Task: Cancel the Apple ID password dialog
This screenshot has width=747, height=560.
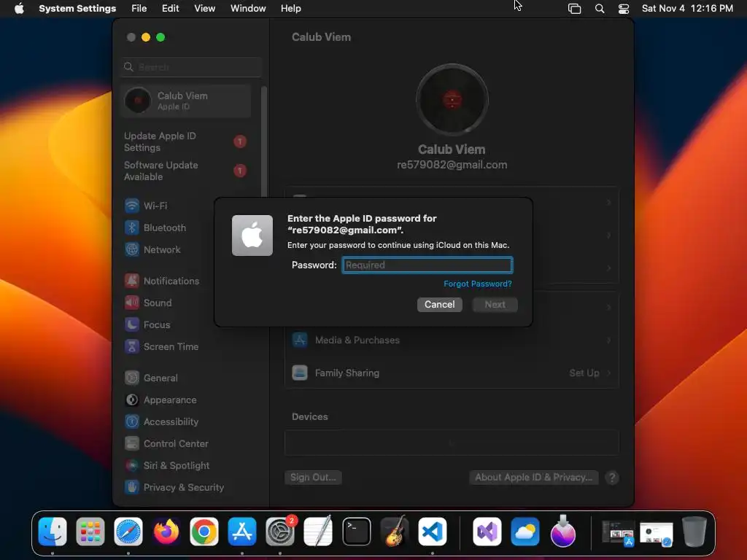Action: pos(439,304)
